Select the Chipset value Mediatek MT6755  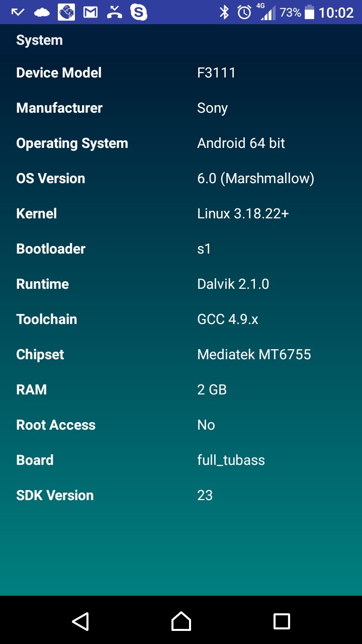tap(254, 355)
